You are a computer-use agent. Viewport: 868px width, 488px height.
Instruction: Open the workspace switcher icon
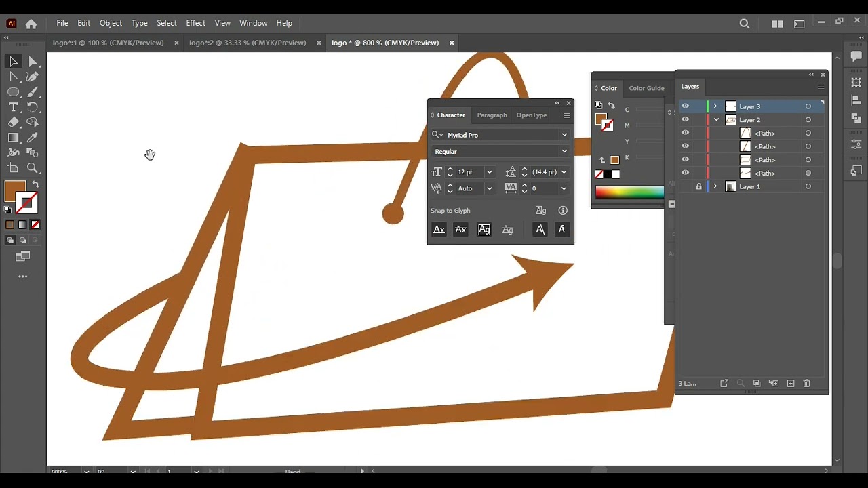[x=799, y=24]
